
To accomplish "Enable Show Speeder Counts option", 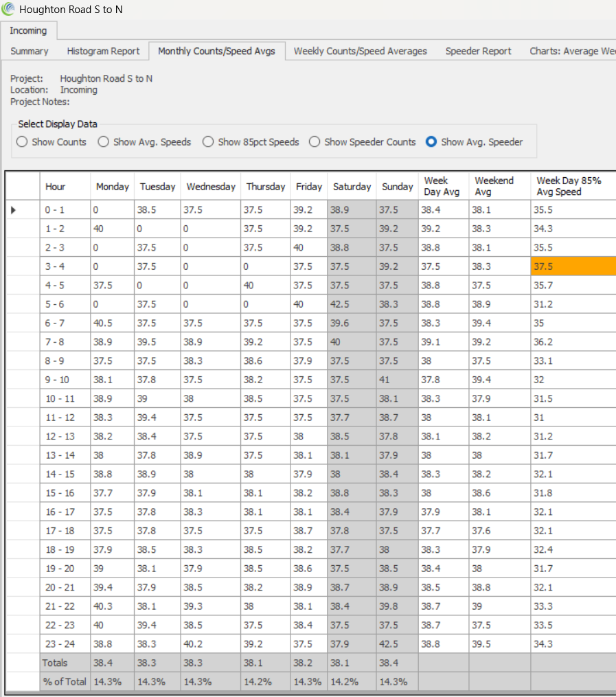I will (315, 142).
